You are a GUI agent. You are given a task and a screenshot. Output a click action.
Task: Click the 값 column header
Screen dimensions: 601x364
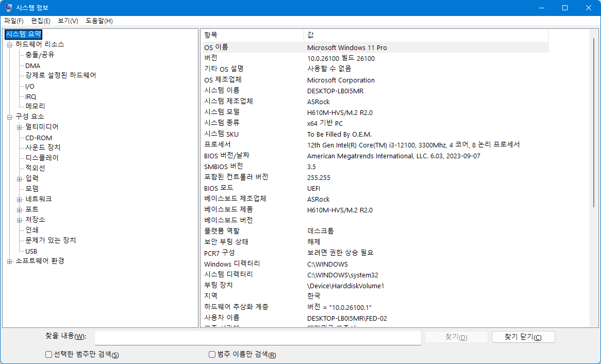tap(426, 35)
